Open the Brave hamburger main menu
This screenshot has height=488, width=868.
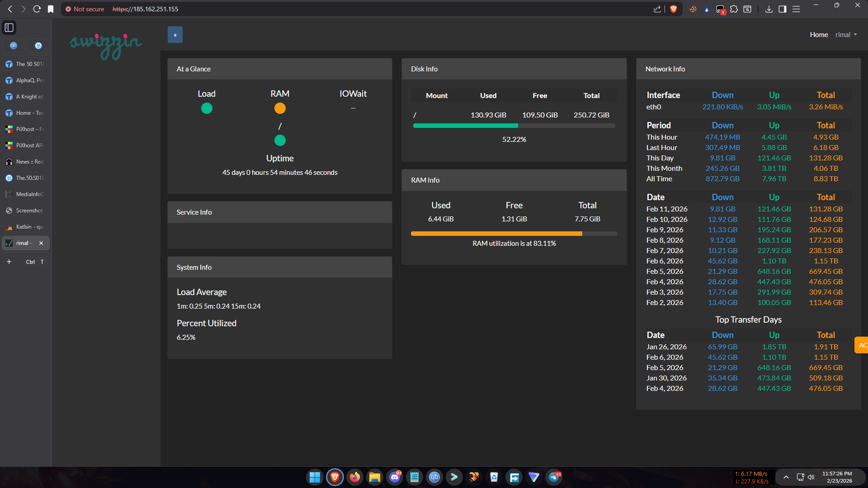[x=796, y=9]
